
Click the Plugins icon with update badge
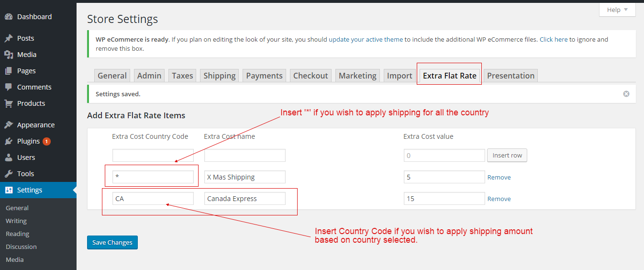pos(9,141)
